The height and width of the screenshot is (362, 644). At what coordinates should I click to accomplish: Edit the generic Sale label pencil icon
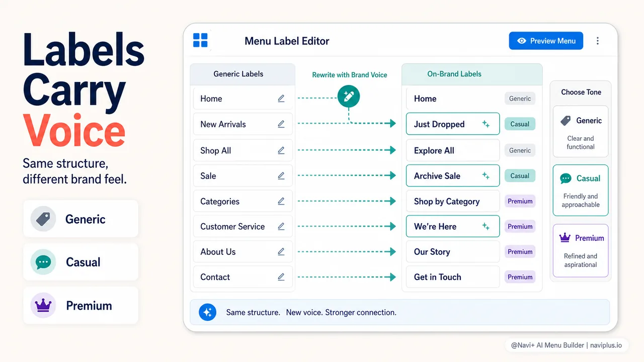tap(281, 176)
